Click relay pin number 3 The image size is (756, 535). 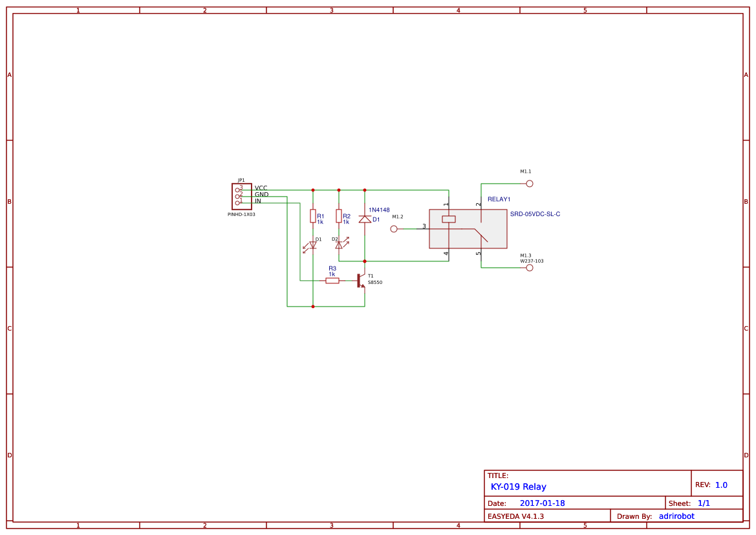tap(424, 226)
